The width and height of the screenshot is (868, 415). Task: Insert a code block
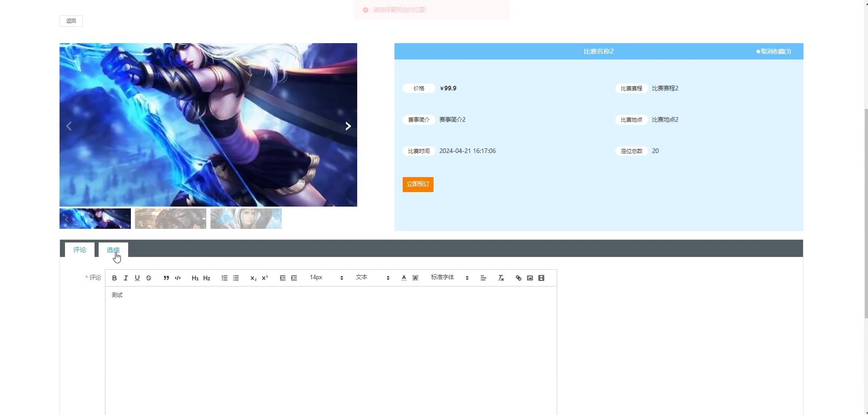pyautogui.click(x=178, y=278)
